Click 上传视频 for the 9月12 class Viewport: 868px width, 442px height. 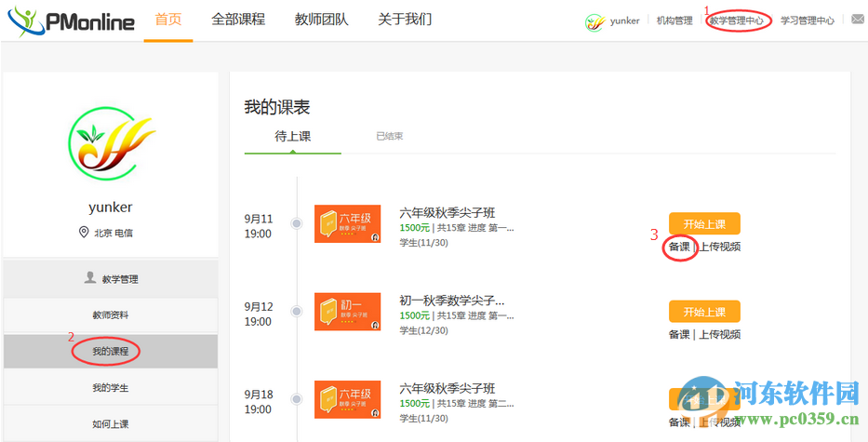tap(720, 335)
